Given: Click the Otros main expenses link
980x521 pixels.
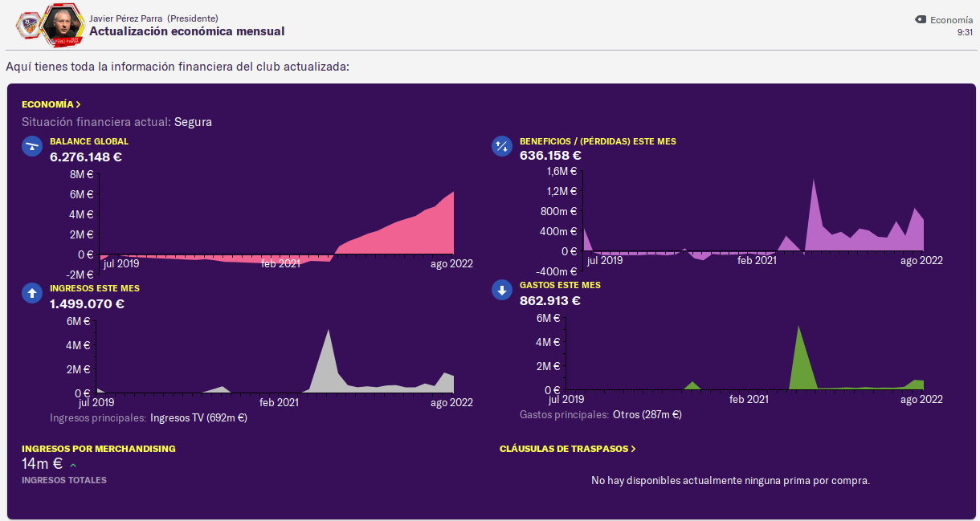Looking at the screenshot, I should [647, 415].
